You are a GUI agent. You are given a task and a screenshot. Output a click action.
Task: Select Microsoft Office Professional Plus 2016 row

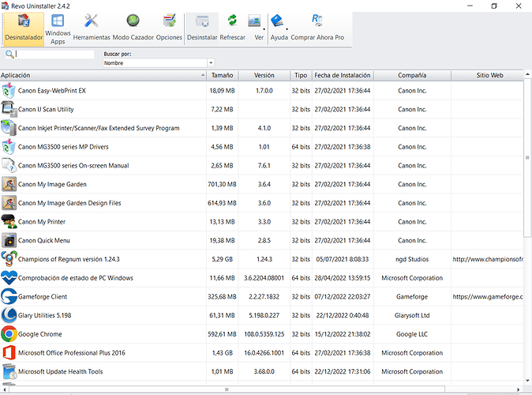[261, 353]
